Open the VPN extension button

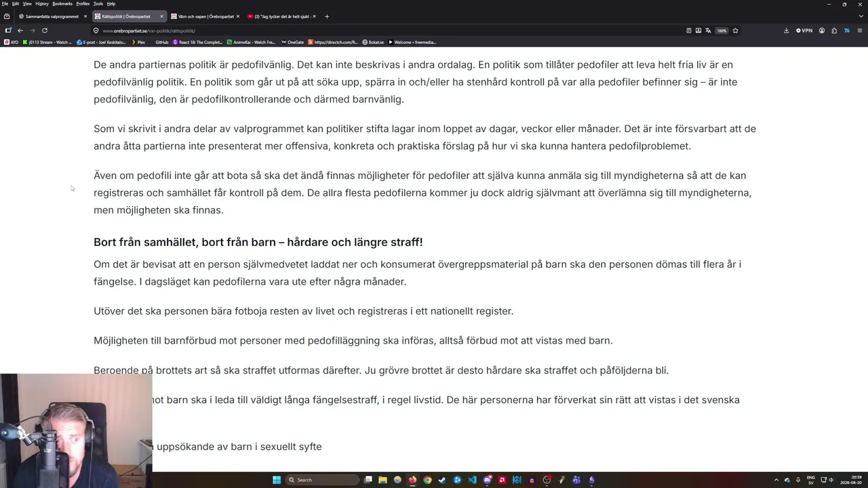(804, 30)
